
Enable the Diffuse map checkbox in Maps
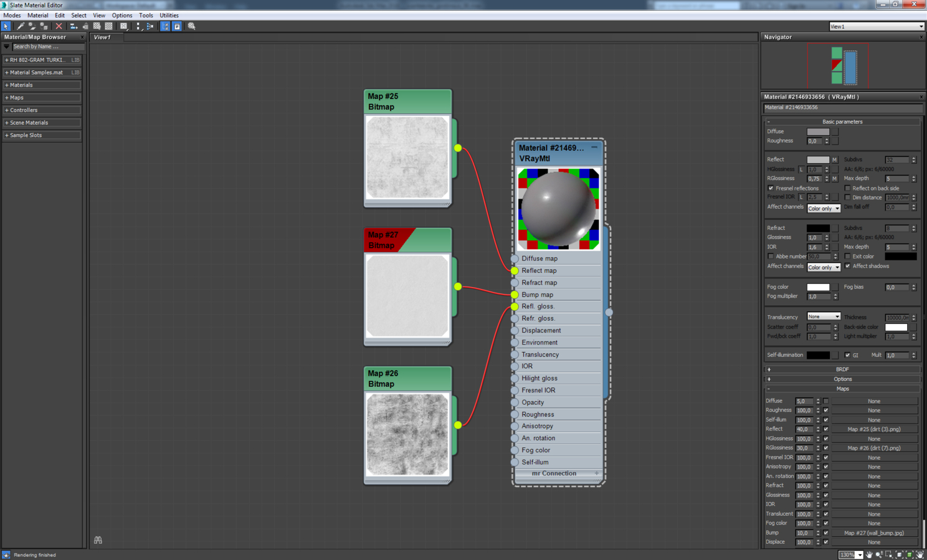point(826,401)
